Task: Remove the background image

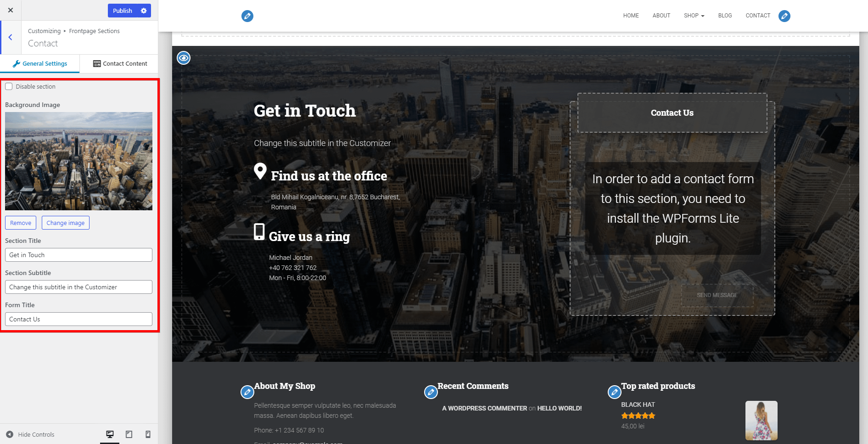Action: coord(21,223)
